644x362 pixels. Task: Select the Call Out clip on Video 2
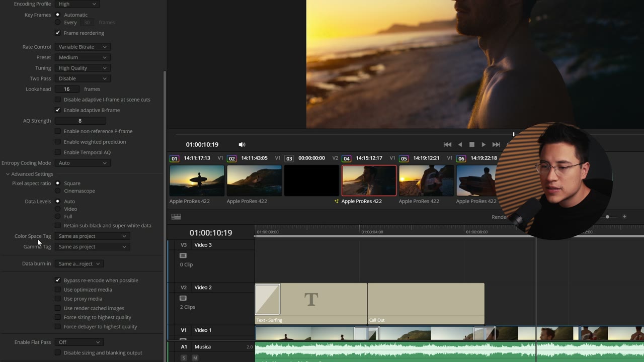(426, 304)
